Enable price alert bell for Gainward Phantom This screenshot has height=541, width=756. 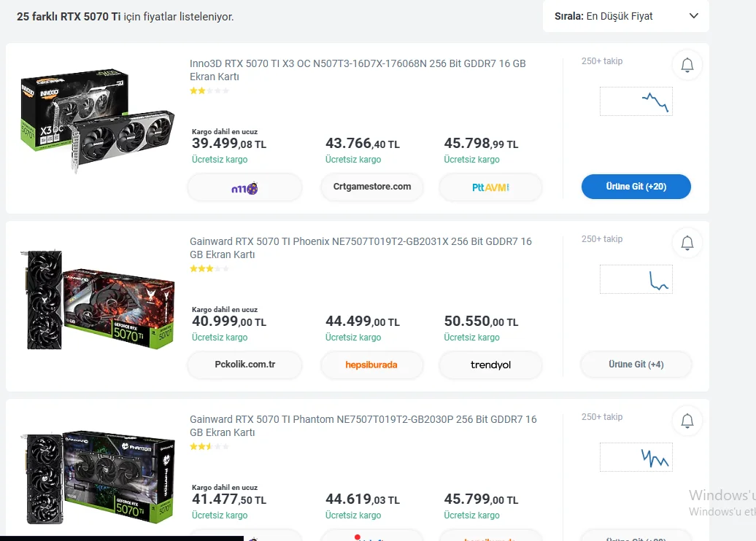(x=687, y=421)
